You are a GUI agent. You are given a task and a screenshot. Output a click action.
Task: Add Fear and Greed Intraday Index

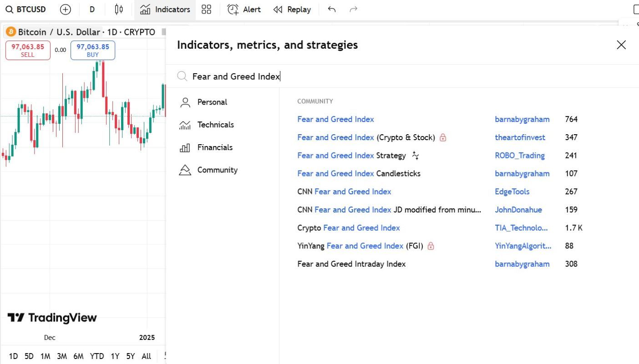coord(351,264)
